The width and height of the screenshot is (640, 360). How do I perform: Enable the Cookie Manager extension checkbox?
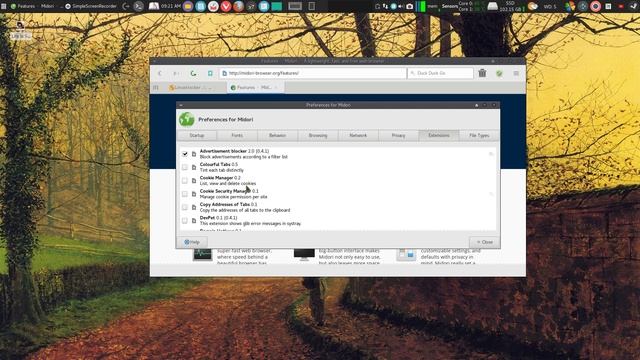[x=185, y=181]
